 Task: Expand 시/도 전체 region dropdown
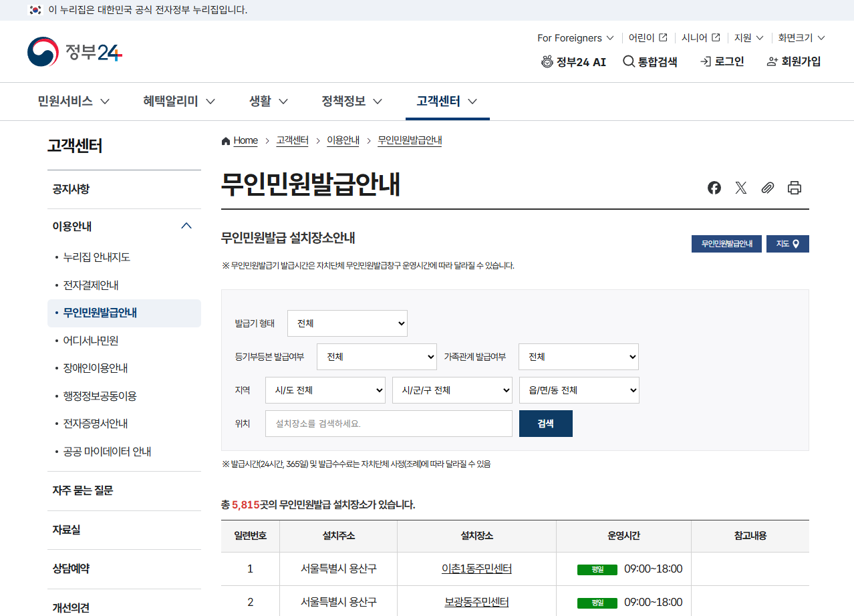(325, 390)
